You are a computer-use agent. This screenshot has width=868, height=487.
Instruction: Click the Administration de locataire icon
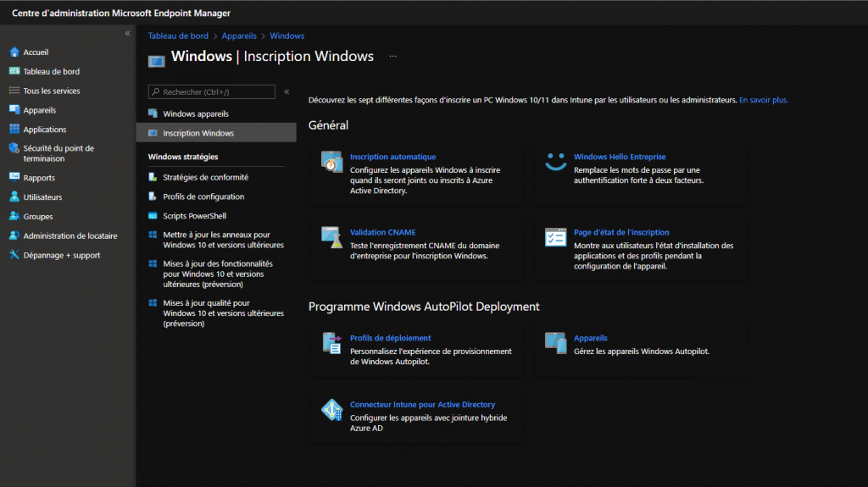pyautogui.click(x=14, y=235)
